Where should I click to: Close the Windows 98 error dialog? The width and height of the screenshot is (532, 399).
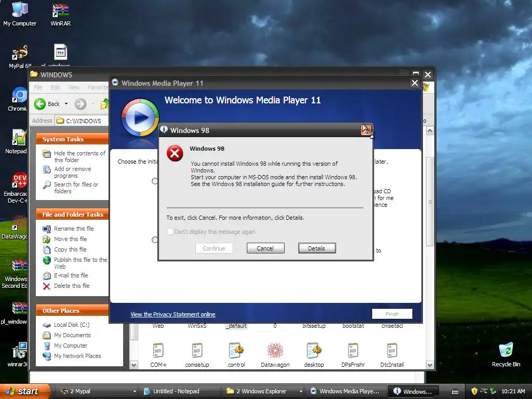pyautogui.click(x=366, y=130)
